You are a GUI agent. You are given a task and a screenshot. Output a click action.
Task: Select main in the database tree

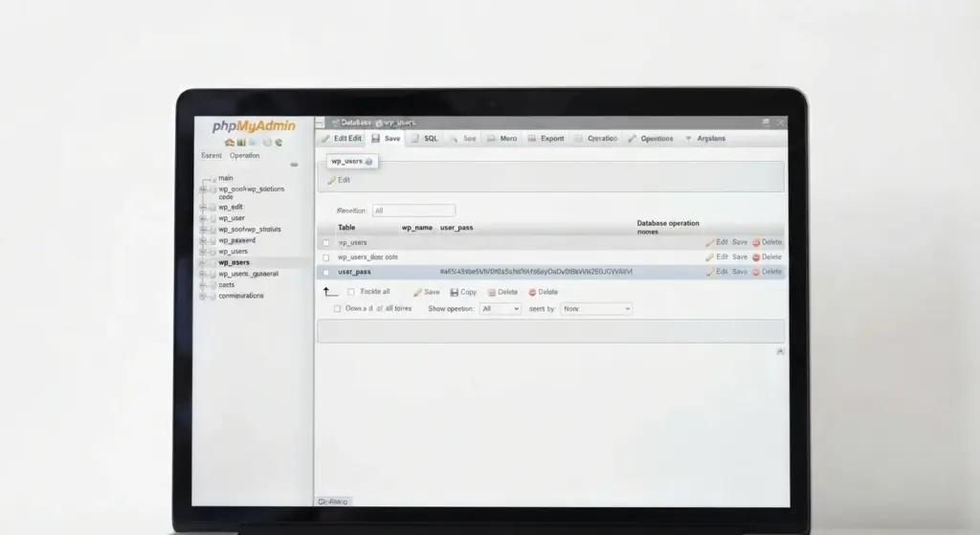pos(226,178)
